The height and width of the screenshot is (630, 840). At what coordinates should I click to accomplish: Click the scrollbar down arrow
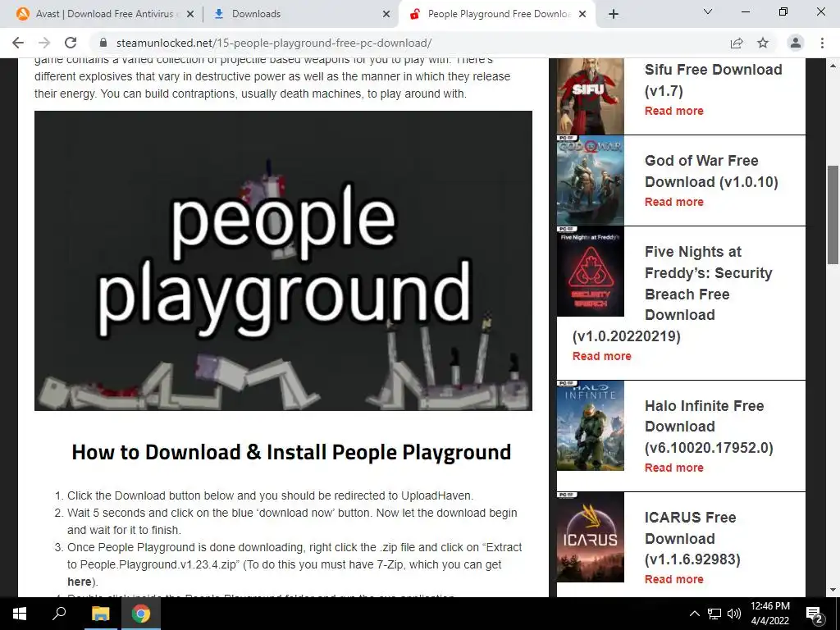pyautogui.click(x=833, y=591)
